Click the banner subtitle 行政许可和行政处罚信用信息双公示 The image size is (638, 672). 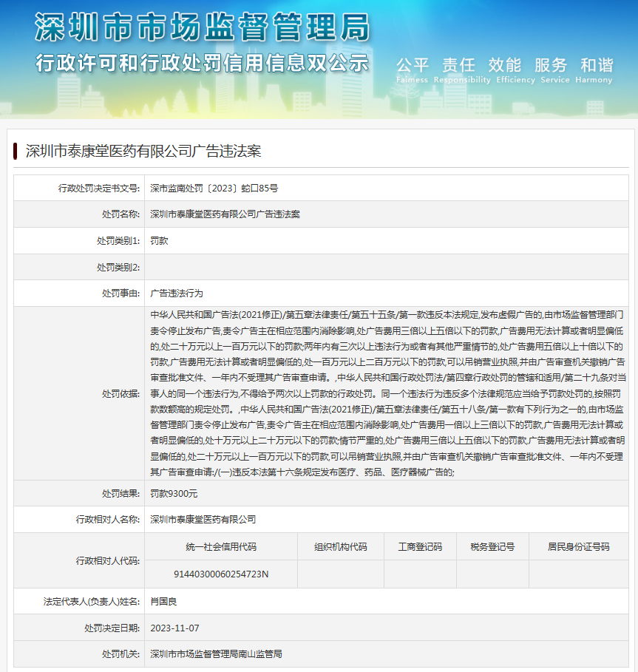click(x=202, y=63)
